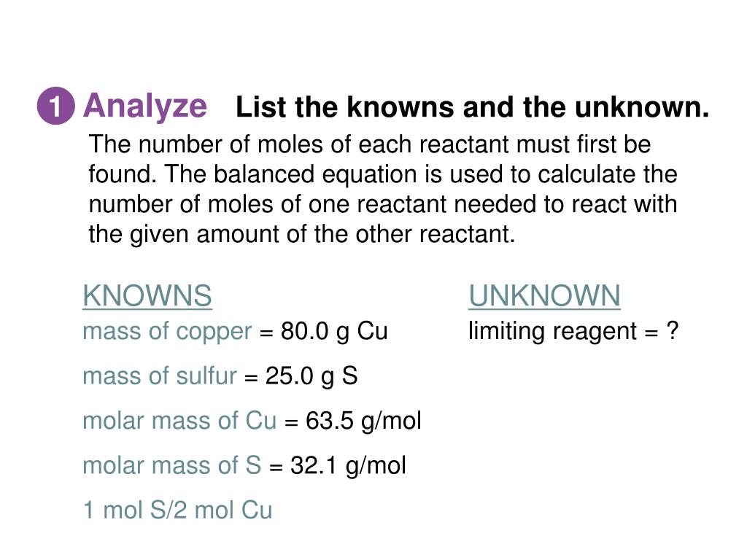Viewport: 747px width, 560px height.
Task: Select the 'mass of sulfur' label
Action: (x=160, y=376)
